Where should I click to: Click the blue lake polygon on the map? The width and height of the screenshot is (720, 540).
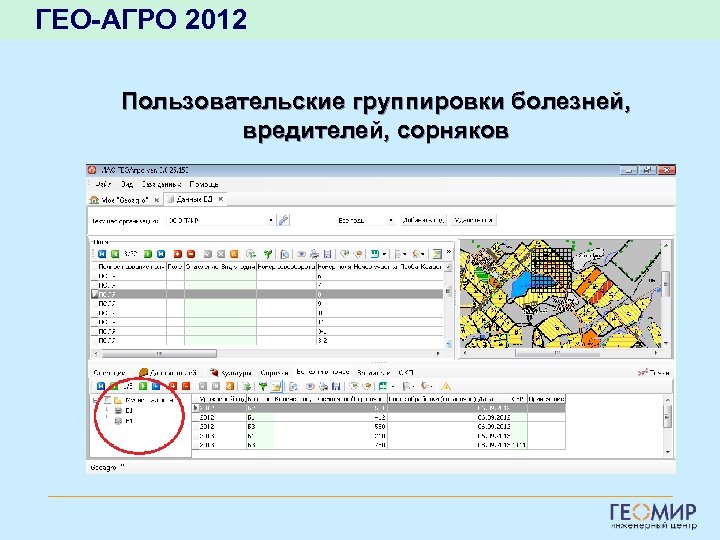coord(521,285)
